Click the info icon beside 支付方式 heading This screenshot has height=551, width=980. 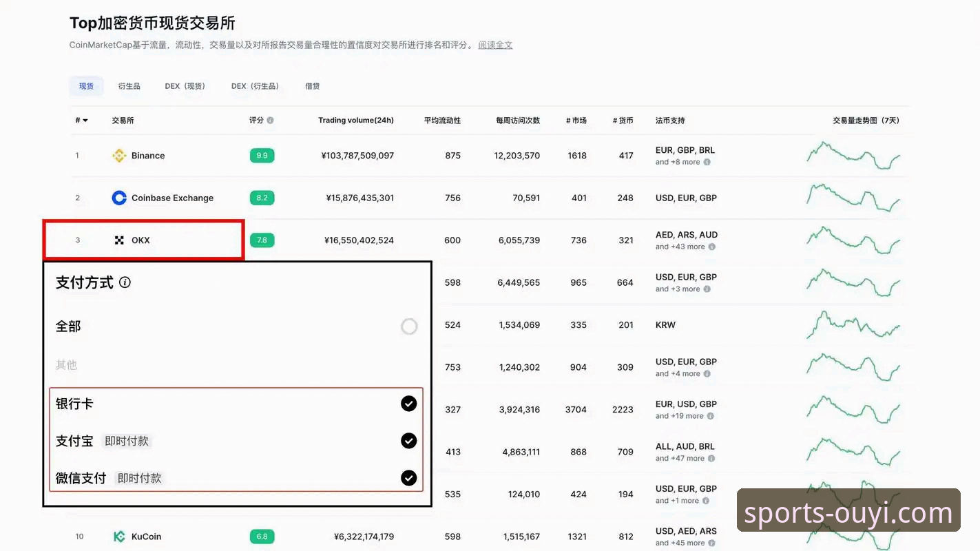[125, 282]
